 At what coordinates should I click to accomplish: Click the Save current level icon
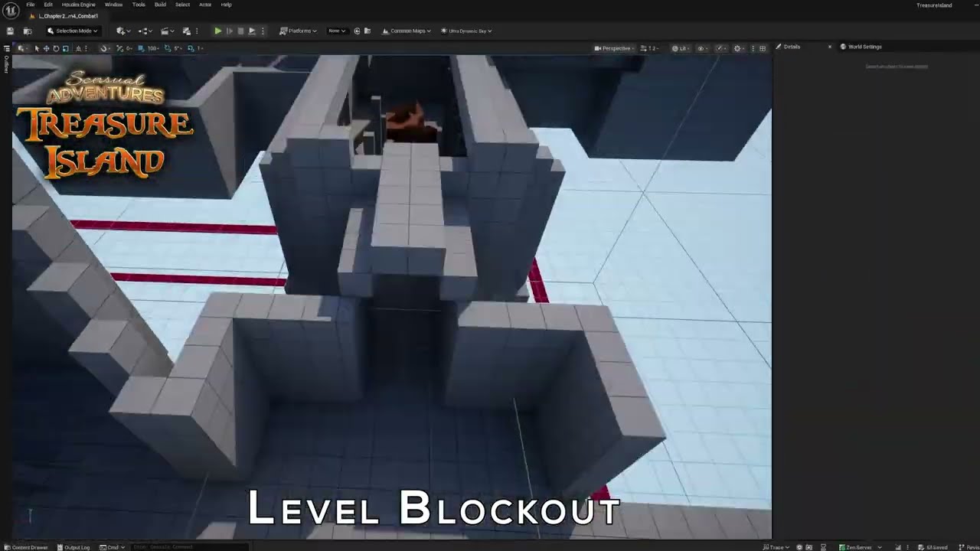(x=10, y=31)
